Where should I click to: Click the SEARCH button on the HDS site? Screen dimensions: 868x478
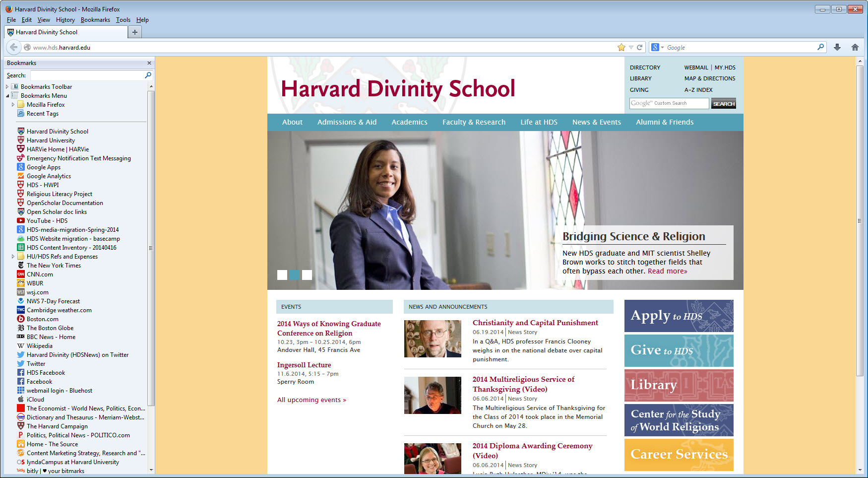point(724,104)
